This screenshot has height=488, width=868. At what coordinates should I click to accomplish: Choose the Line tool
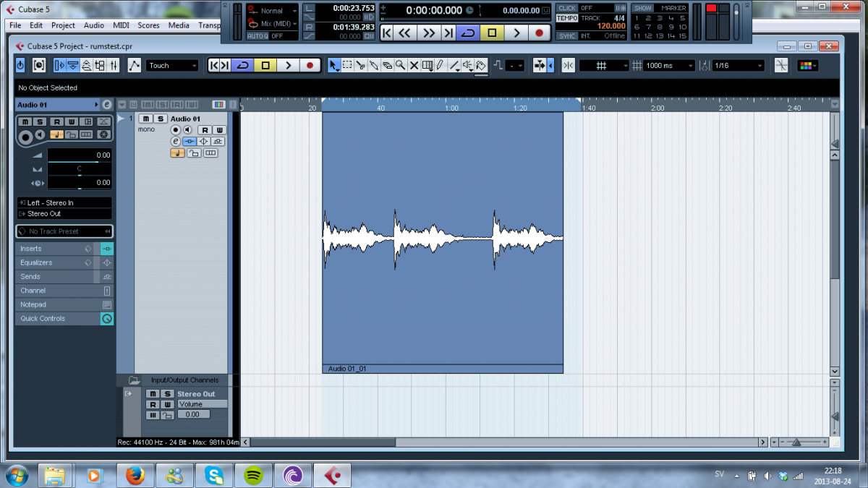pyautogui.click(x=454, y=65)
